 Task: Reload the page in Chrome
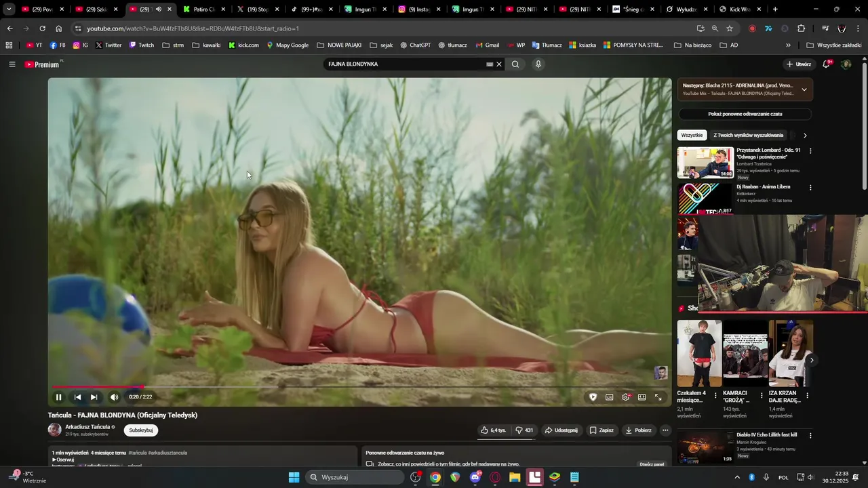point(42,28)
